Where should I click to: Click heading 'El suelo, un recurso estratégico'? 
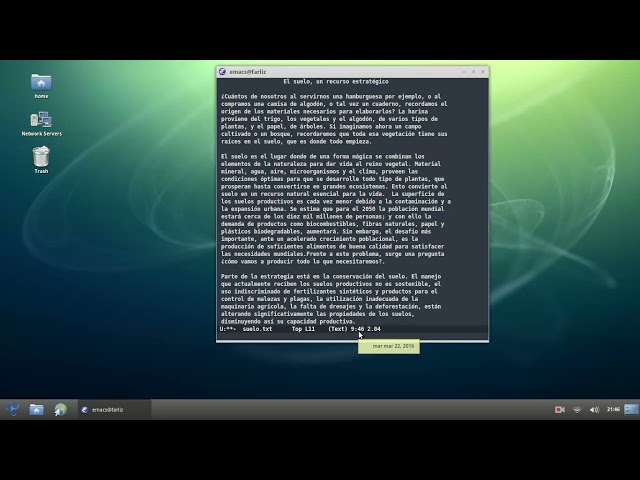point(336,82)
